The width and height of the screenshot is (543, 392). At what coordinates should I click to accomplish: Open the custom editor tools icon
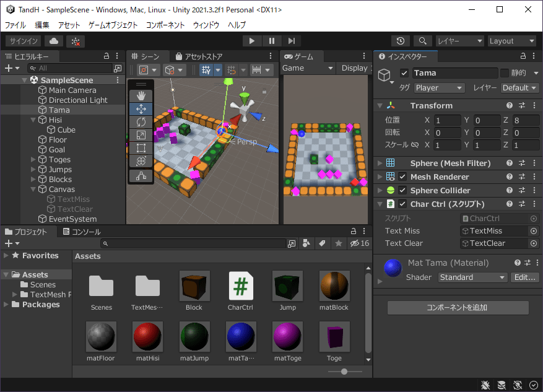tap(141, 176)
